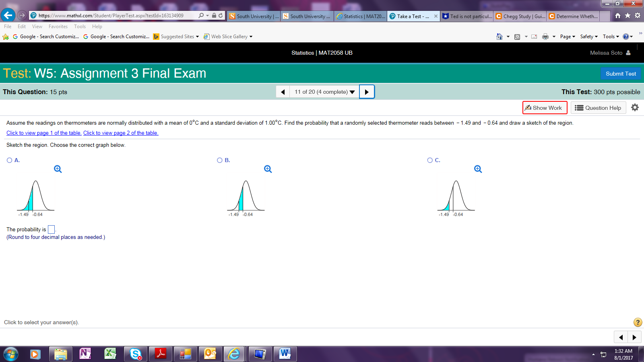This screenshot has width=644, height=362.
Task: Click the browser back arrow button
Action: tap(8, 15)
